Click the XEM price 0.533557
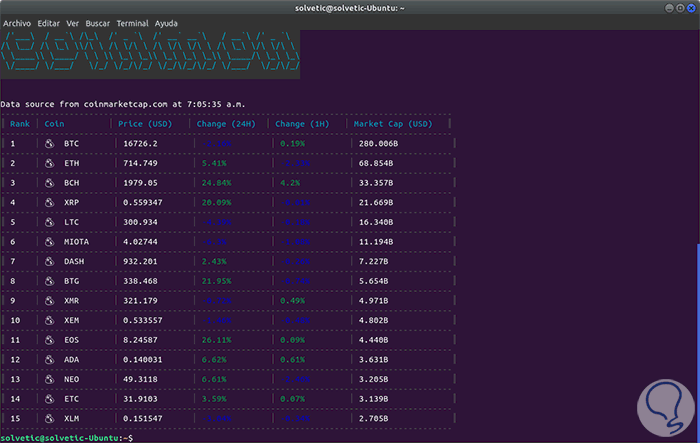Image resolution: width=700 pixels, height=443 pixels. 142,320
